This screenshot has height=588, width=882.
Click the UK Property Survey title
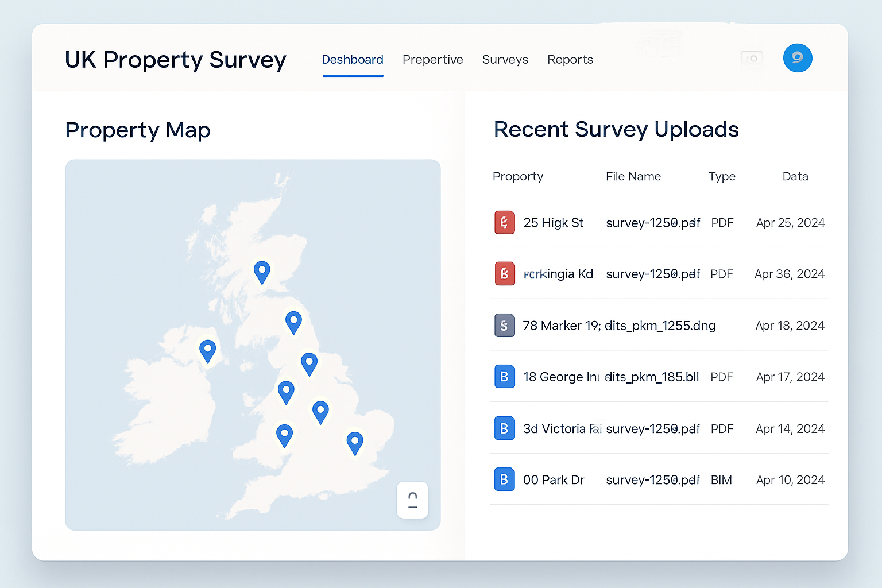click(x=176, y=60)
